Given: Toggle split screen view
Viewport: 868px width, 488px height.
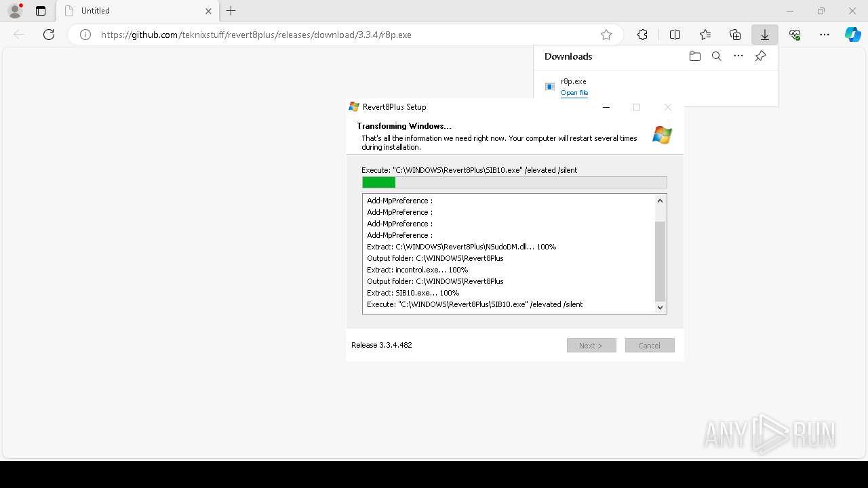Looking at the screenshot, I should pyautogui.click(x=675, y=35).
